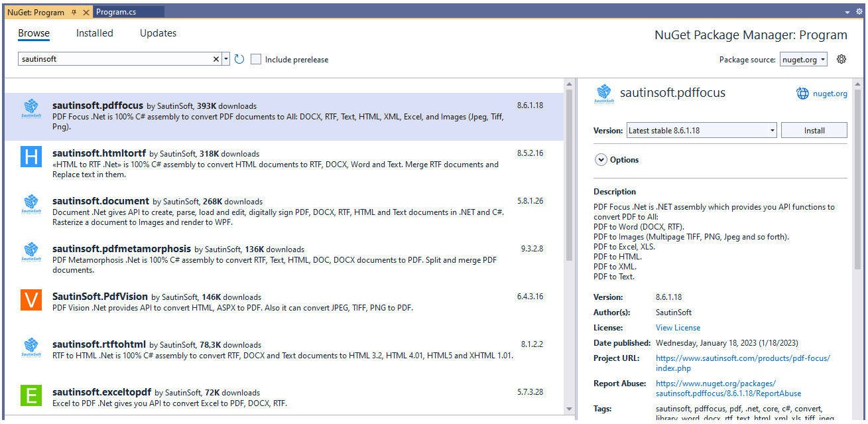Switch to the Installed tab
Screen dimensions: 868x424
coord(95,33)
